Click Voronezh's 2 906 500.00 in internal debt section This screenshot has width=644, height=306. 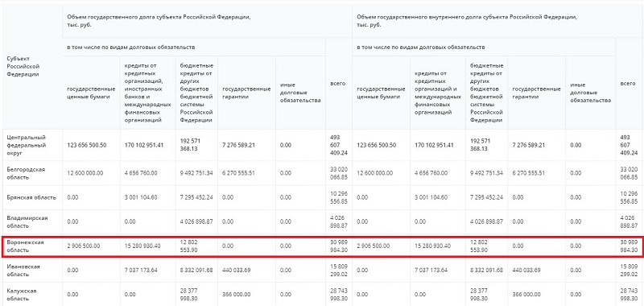tap(374, 246)
